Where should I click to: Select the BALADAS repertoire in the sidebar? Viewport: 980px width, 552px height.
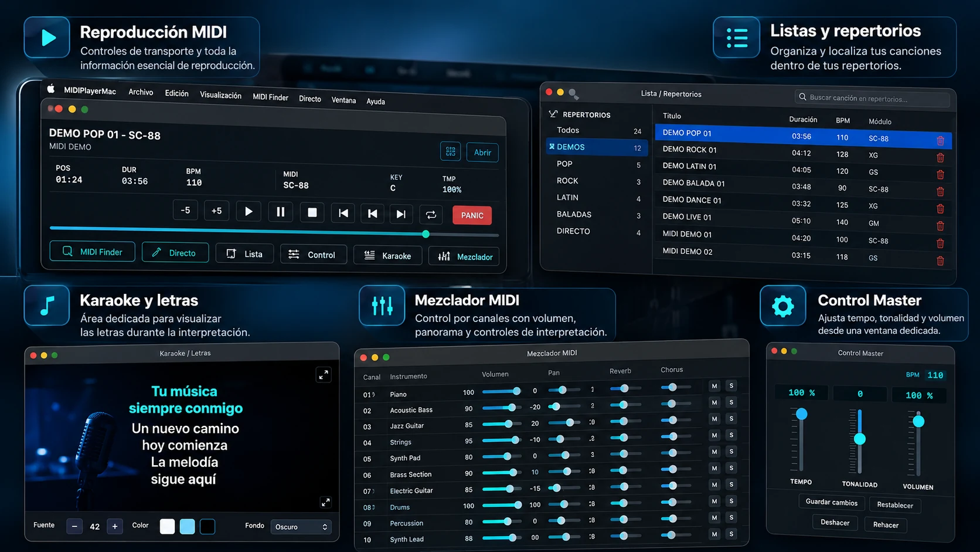(x=574, y=215)
